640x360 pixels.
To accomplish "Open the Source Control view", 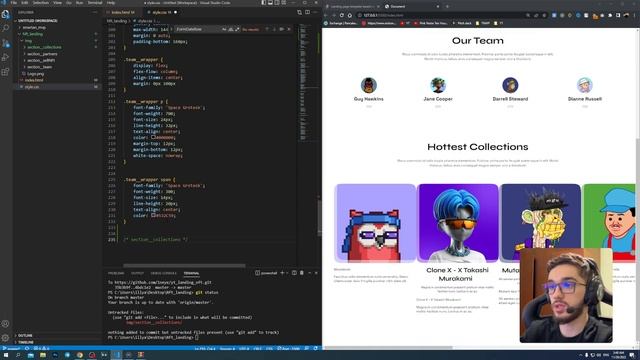I will 5,43.
